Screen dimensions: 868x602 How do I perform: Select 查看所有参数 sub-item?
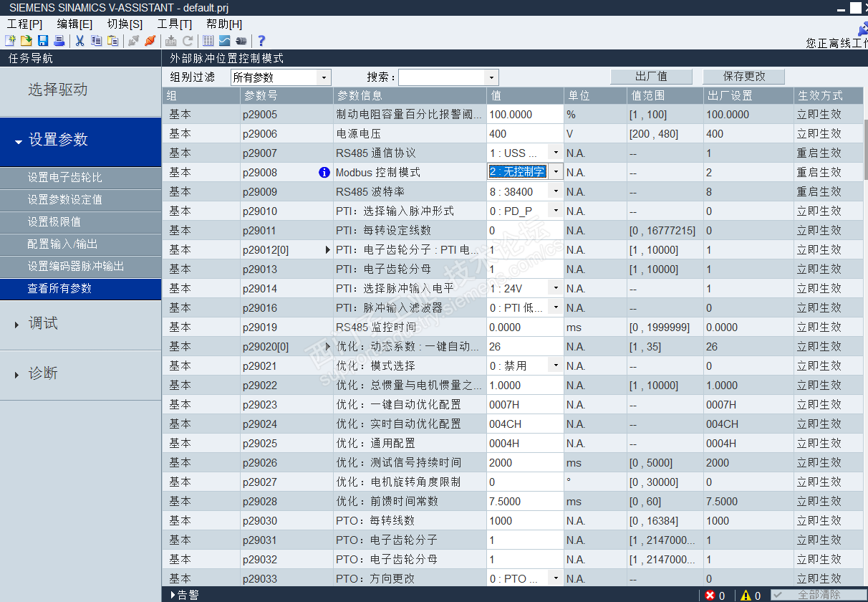tap(80, 289)
